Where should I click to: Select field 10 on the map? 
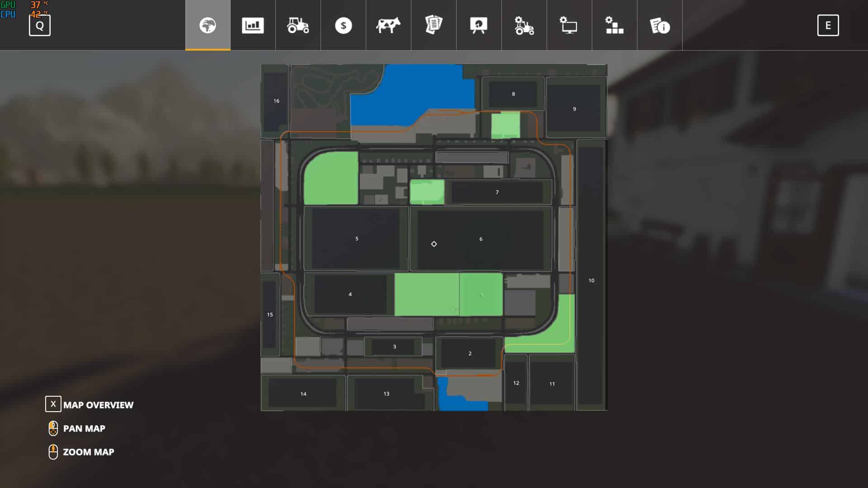click(x=591, y=281)
